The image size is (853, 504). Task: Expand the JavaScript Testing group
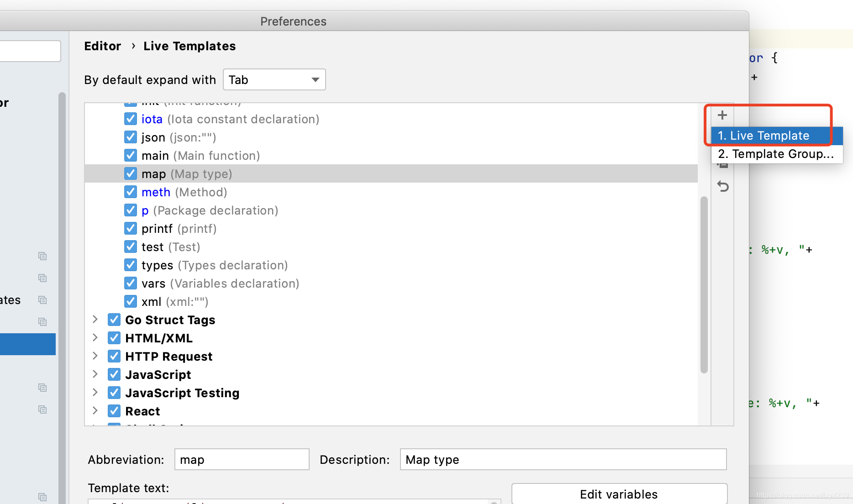coord(95,392)
